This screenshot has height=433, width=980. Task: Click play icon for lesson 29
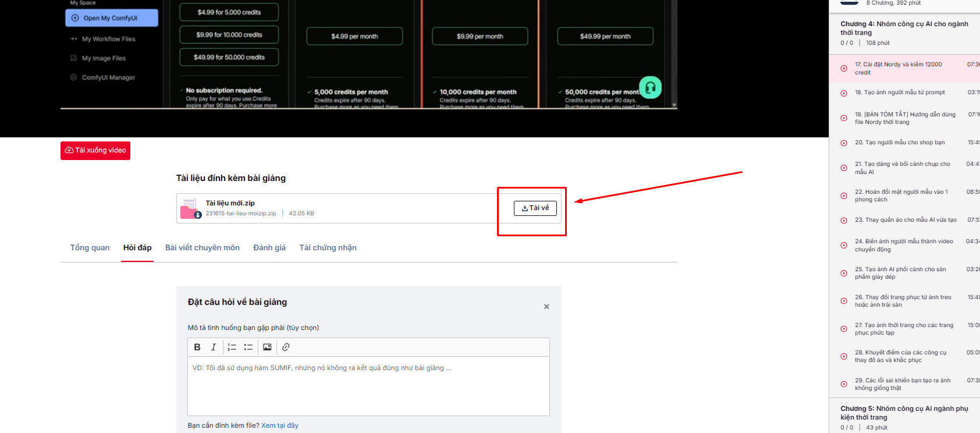click(844, 384)
